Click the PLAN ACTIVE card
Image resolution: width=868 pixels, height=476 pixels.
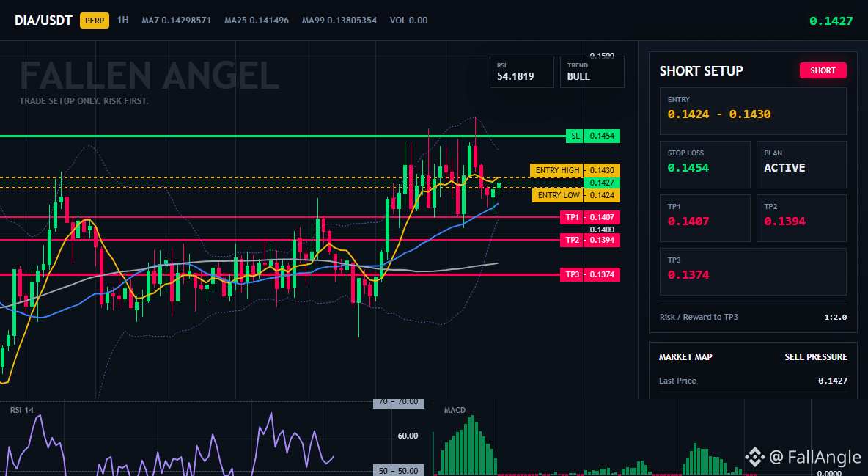[801, 164]
